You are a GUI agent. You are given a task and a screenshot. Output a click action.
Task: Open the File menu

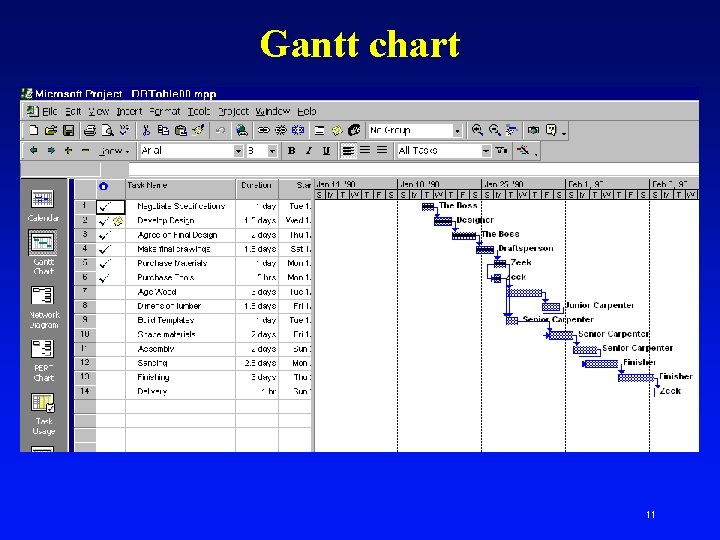[50, 112]
